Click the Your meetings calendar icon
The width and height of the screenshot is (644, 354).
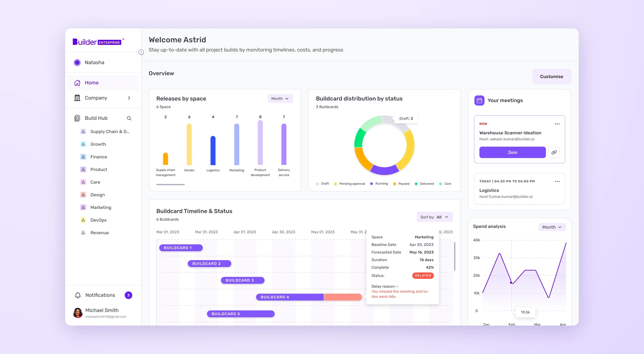pos(479,101)
